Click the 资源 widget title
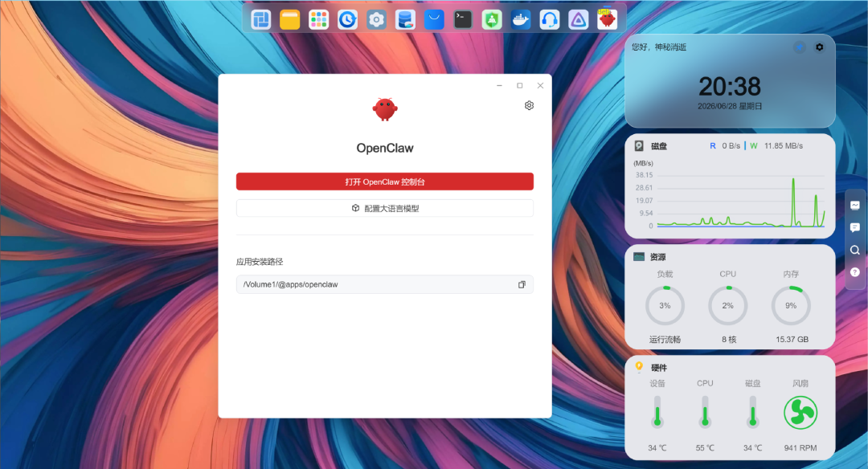Screen dimensions: 868x469 click(x=657, y=257)
